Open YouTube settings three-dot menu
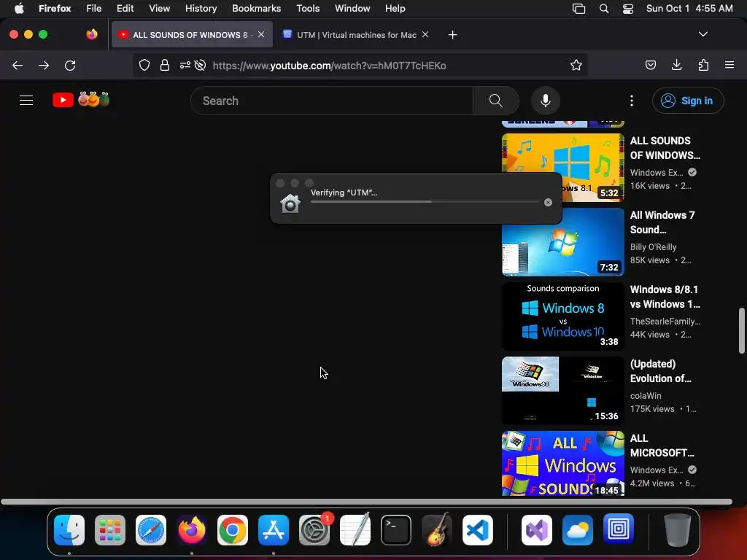The height and width of the screenshot is (560, 747). (x=632, y=101)
